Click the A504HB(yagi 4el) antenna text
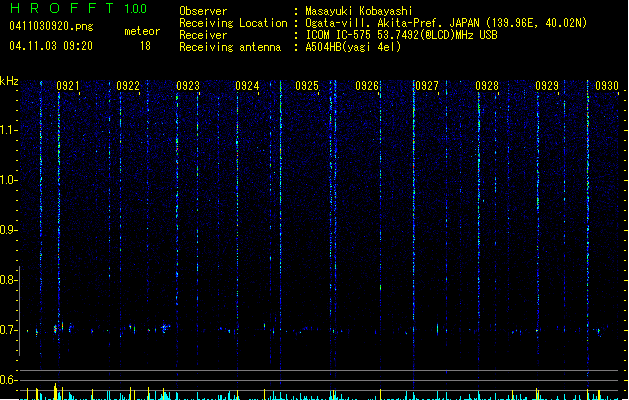 353,47
